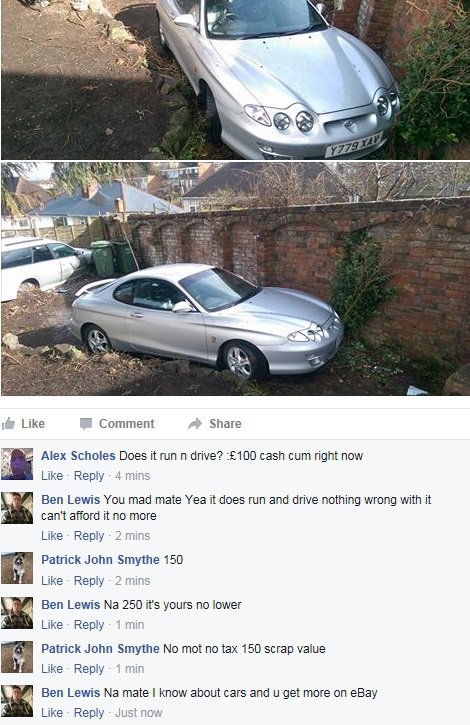
Task: Open the Patrick John Smythe name on the scrap value comment
Action: 100,649
